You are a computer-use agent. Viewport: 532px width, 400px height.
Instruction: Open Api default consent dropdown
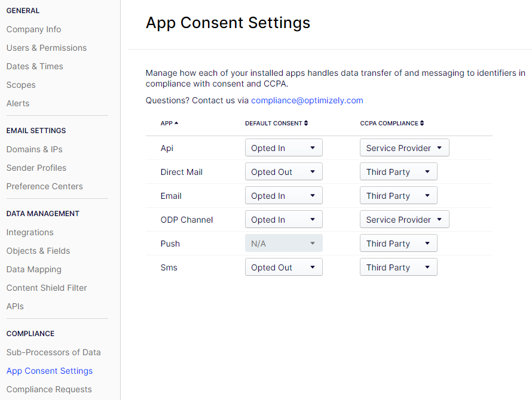(x=284, y=148)
